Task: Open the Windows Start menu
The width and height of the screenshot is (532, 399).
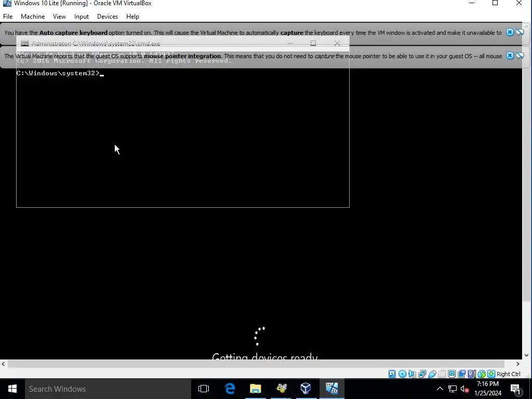Action: [x=12, y=389]
